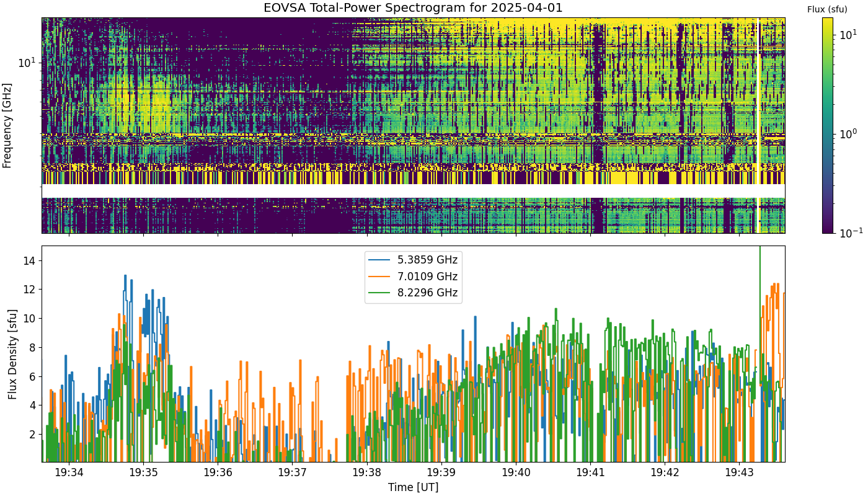Click the bright vertical line near 19:43
This screenshot has width=868, height=496.
[x=758, y=125]
